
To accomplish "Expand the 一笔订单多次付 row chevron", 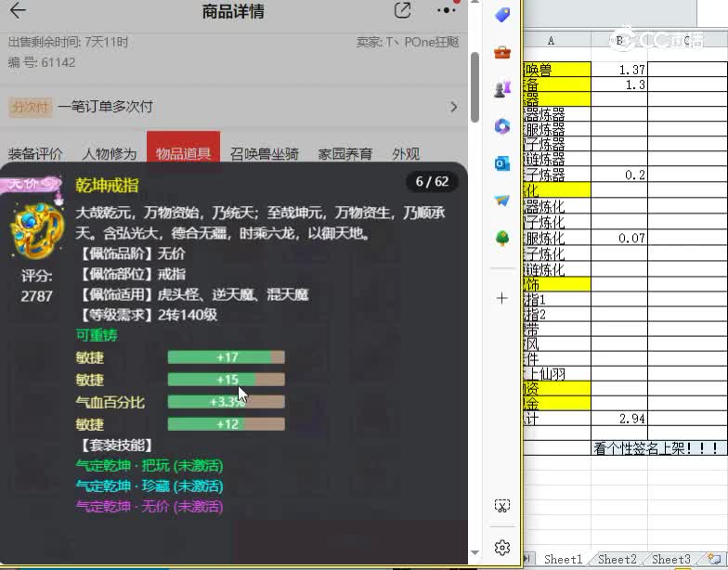I will pos(453,107).
